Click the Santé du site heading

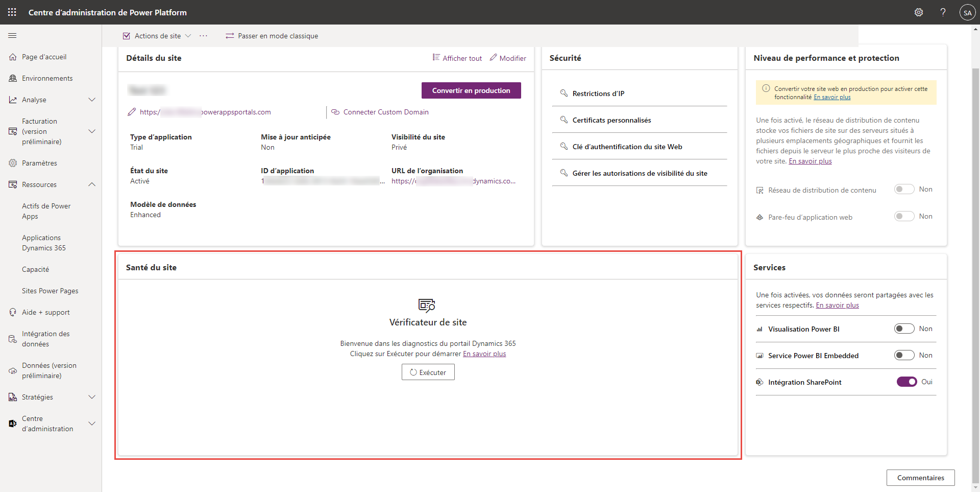tap(151, 268)
